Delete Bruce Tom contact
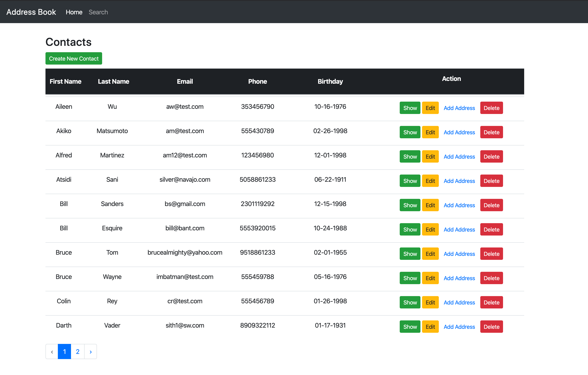 [x=491, y=254]
